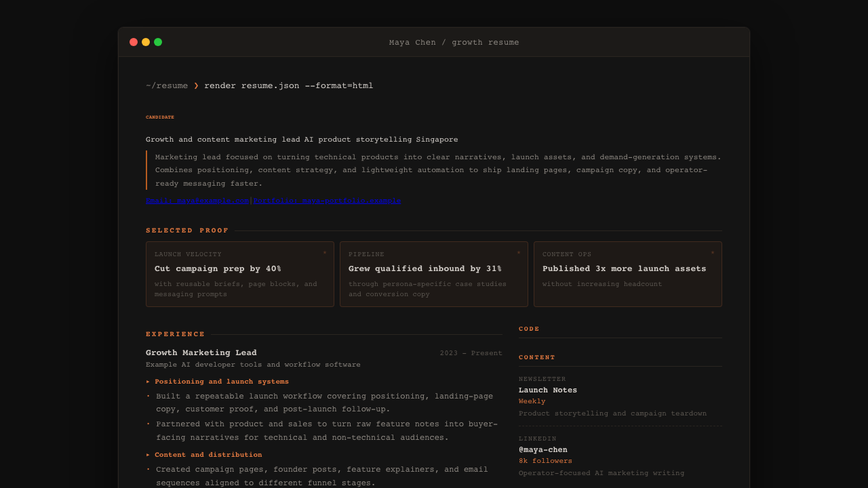The width and height of the screenshot is (868, 488).
Task: Click the "Growth Marketing Lead" job title
Action: (x=201, y=352)
